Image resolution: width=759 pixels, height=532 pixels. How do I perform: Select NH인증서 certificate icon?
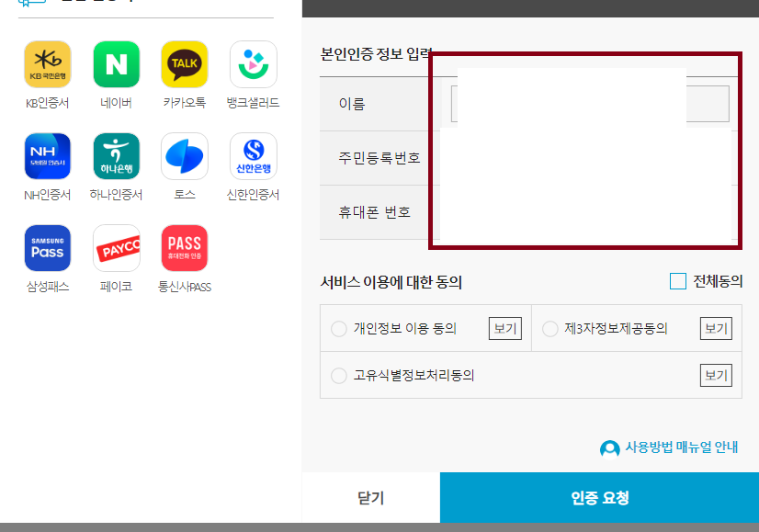pyautogui.click(x=47, y=155)
